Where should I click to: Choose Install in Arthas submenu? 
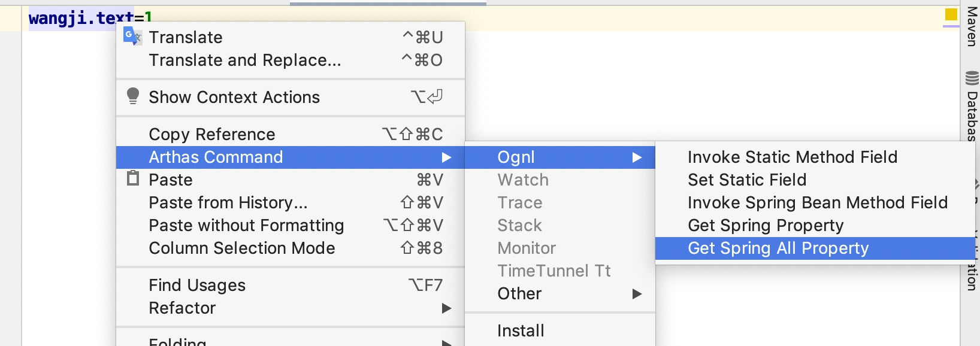click(560, 330)
